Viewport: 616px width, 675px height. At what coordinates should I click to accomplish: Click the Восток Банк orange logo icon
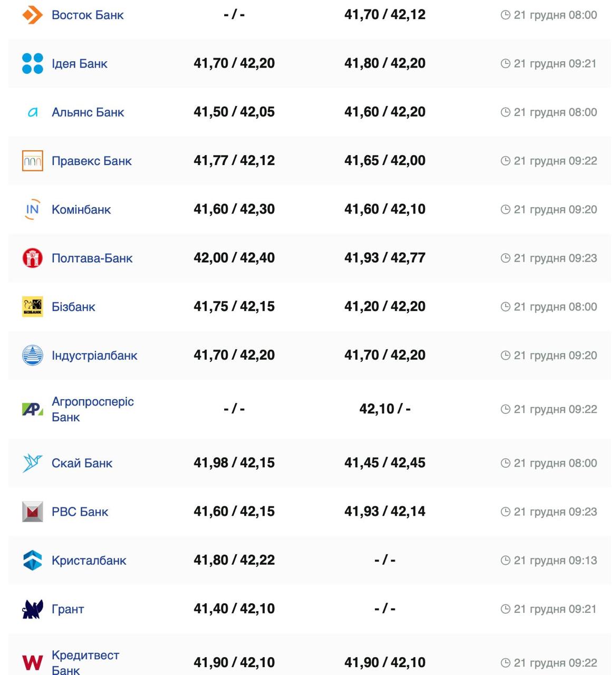pyautogui.click(x=32, y=15)
